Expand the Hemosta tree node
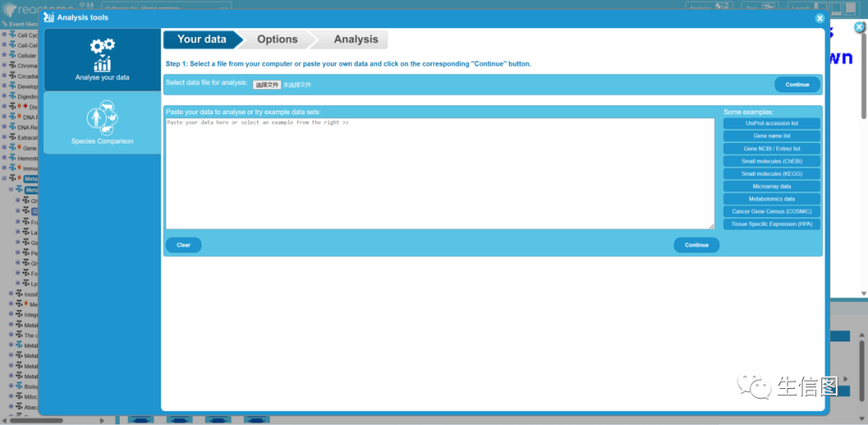The height and width of the screenshot is (425, 868). tap(5, 157)
